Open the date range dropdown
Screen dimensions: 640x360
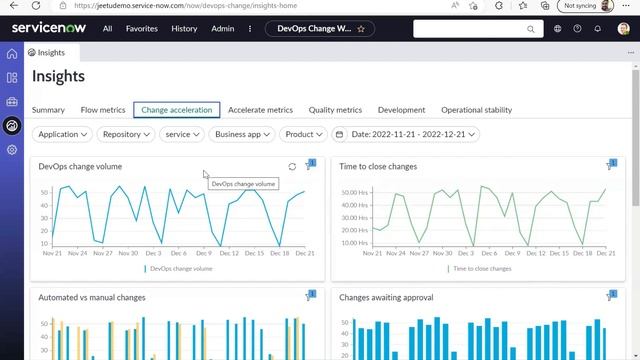413,134
